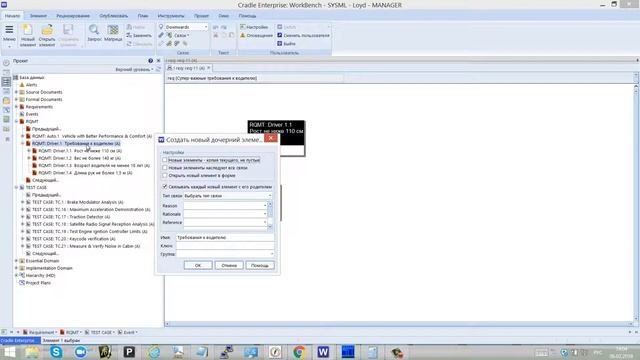Click the TEST CASE quick access button

tap(99, 332)
